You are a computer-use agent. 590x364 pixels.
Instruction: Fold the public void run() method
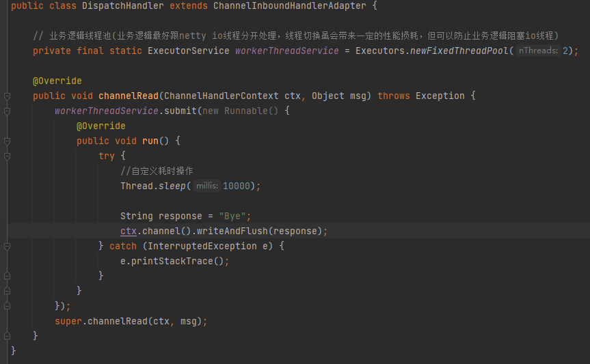[7, 141]
